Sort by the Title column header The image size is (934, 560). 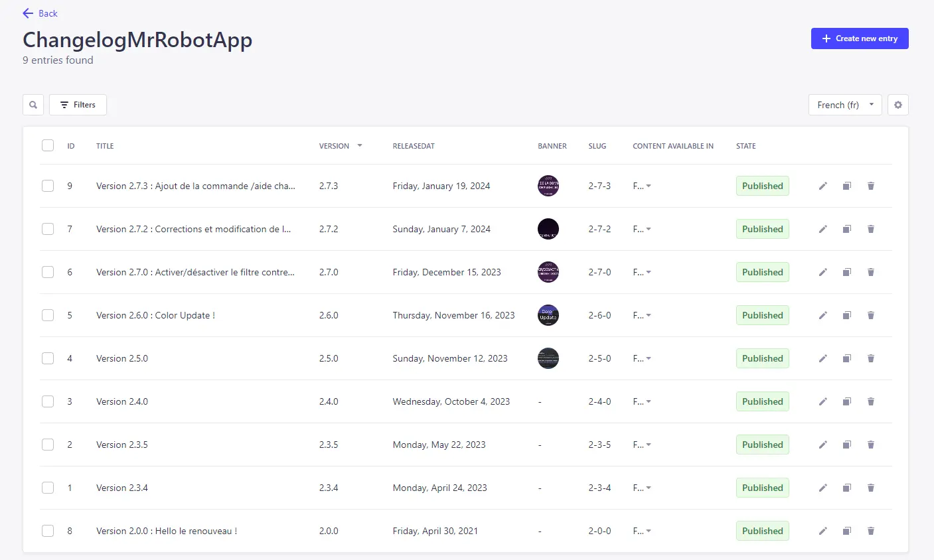click(x=105, y=146)
